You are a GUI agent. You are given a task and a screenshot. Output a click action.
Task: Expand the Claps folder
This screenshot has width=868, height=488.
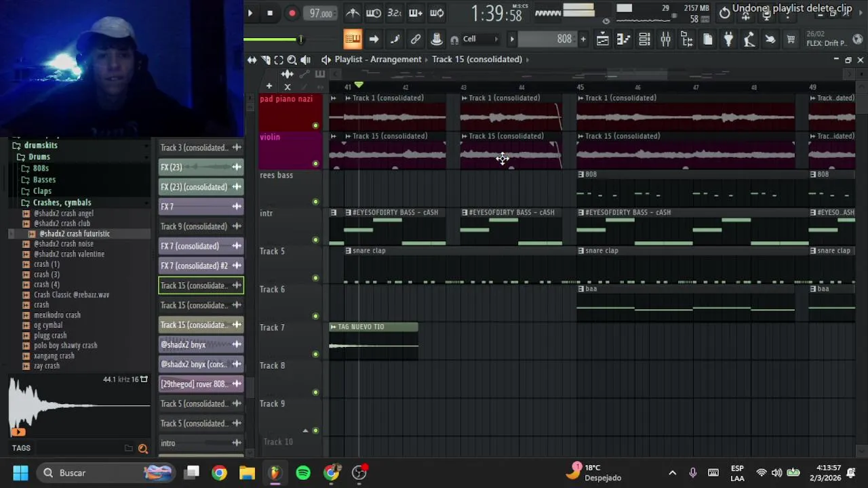pos(42,191)
